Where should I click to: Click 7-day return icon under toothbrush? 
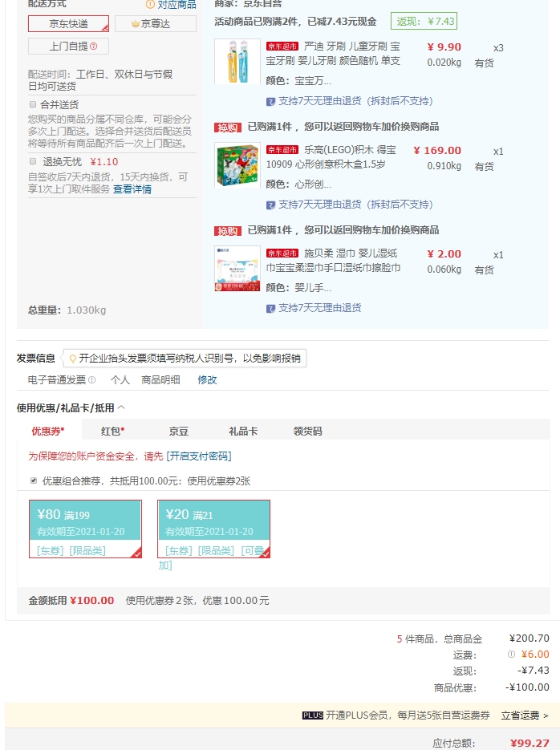[270, 101]
